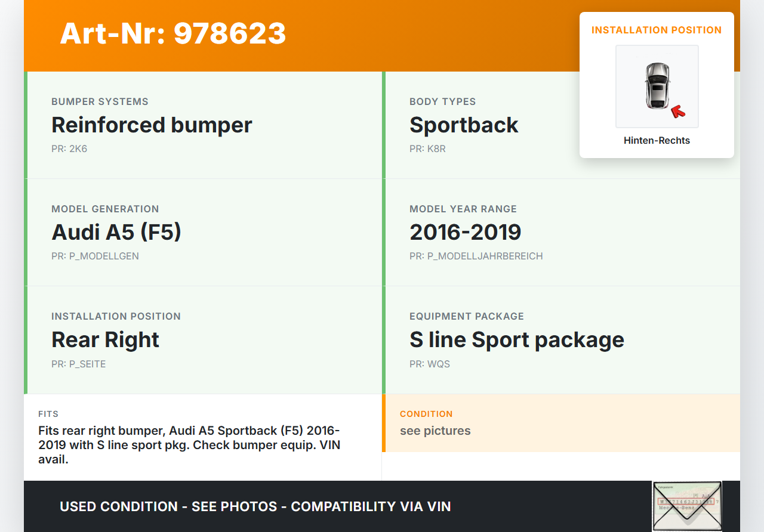Viewport: 764px width, 532px height.
Task: Click the Audi A5 (F5) model generation
Action: click(116, 232)
